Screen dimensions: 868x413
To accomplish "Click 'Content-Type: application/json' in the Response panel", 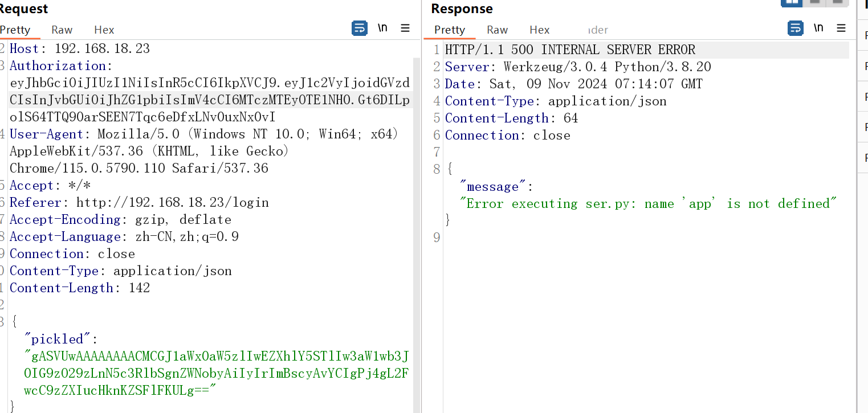I will click(556, 101).
